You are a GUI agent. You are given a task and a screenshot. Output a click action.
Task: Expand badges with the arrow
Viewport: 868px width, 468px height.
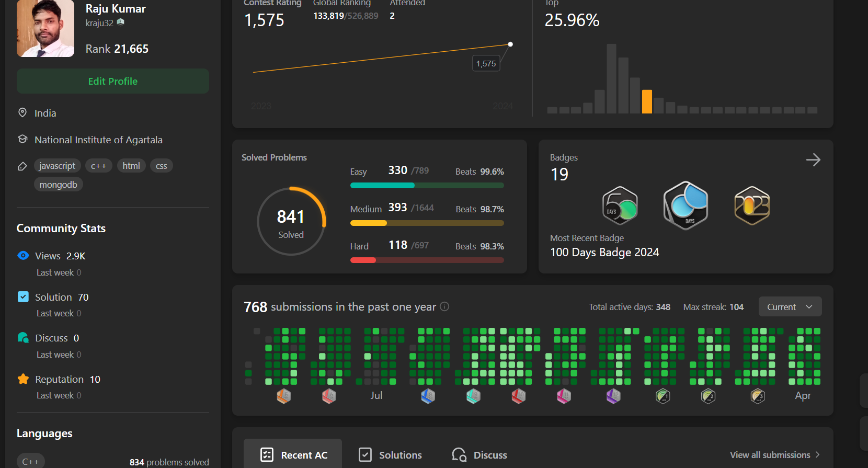click(x=813, y=159)
